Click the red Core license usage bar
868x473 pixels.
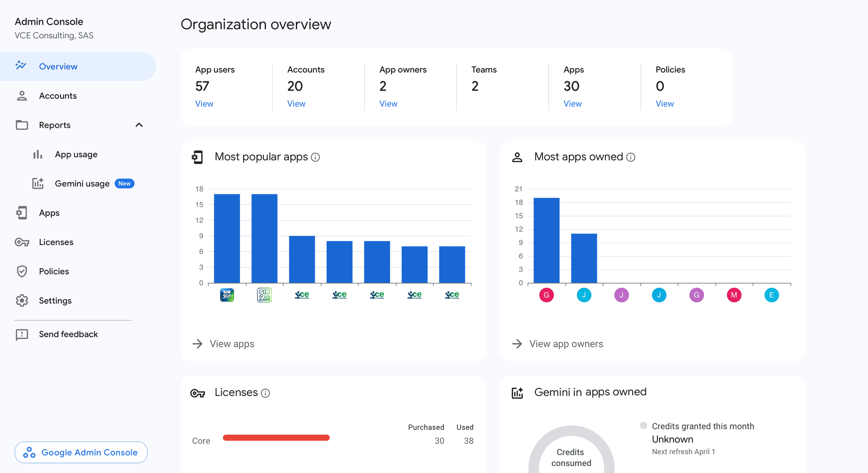(276, 438)
